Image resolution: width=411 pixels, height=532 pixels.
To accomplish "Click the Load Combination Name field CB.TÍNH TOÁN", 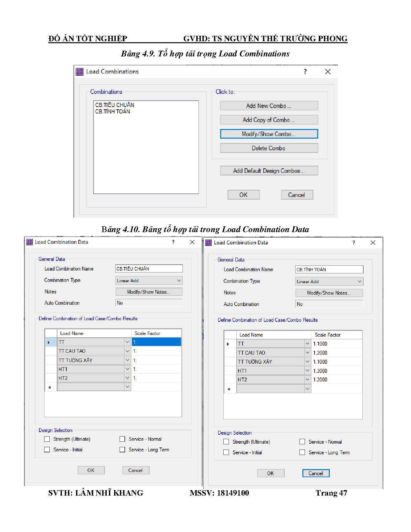I will pyautogui.click(x=329, y=270).
